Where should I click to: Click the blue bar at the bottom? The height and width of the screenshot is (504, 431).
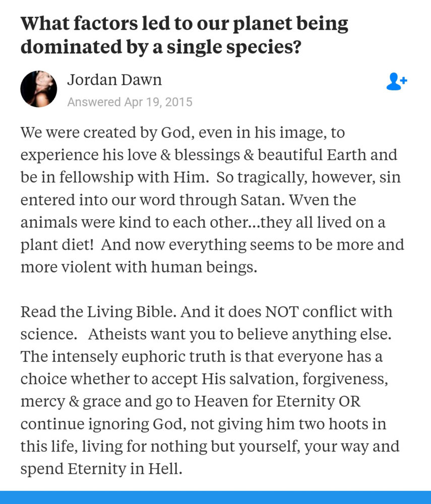click(215, 497)
